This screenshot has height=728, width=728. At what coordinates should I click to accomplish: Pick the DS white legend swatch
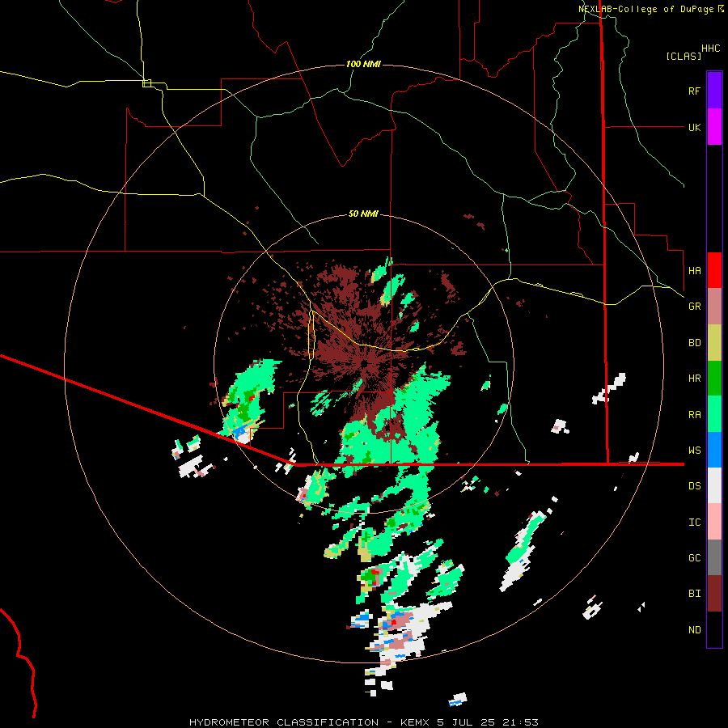tap(714, 485)
